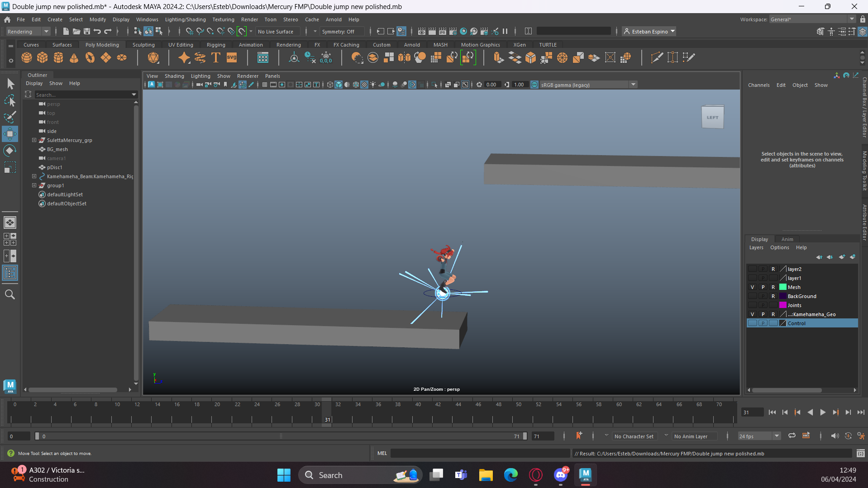Toggle audio mute speaker icon
868x488 pixels.
(835, 436)
